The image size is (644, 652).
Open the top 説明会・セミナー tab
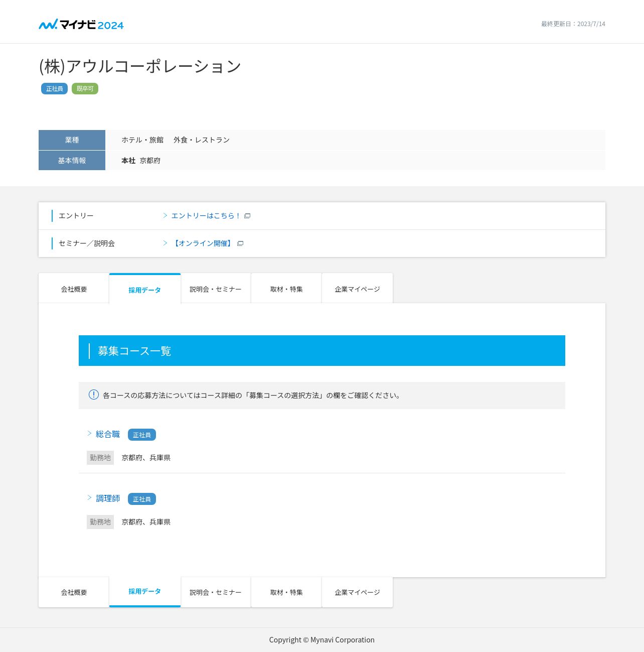[216, 289]
